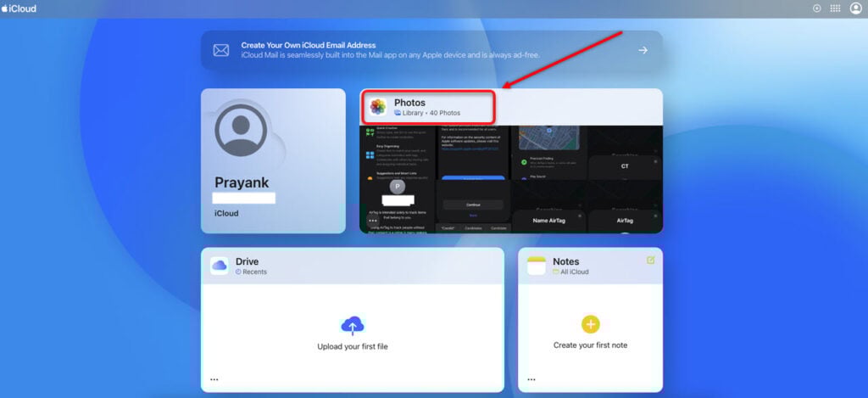Image resolution: width=868 pixels, height=398 pixels.
Task: Click the "Upload your first file" text
Action: [352, 346]
